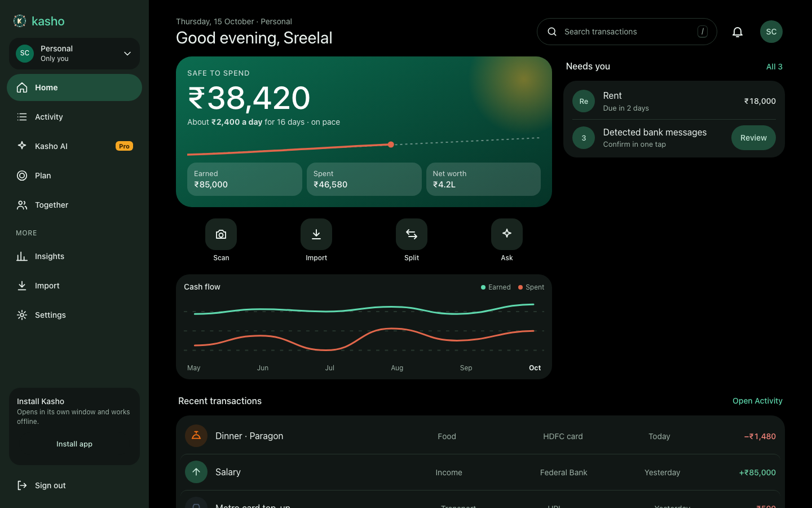This screenshot has height=508, width=812.
Task: Click the Import download quick action icon
Action: pos(316,234)
